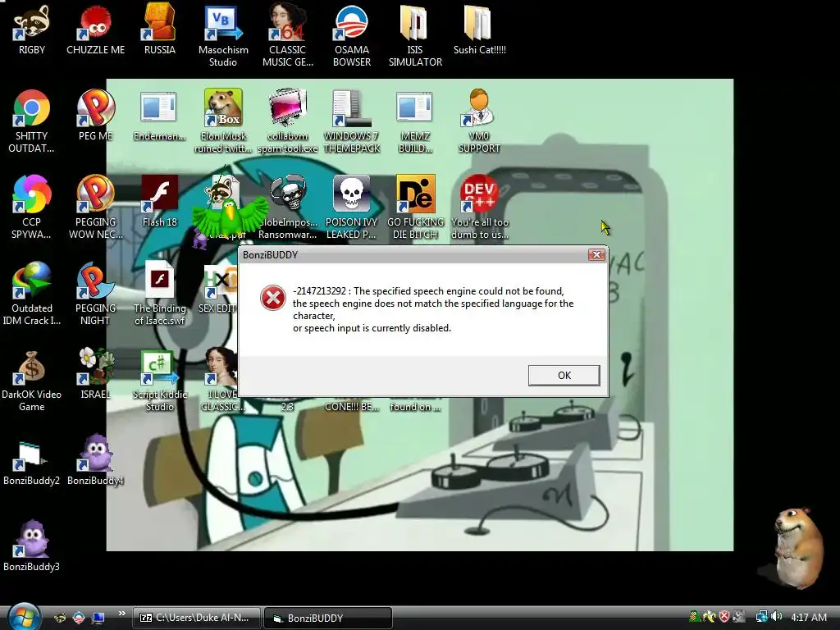
Task: Select the Chrome SHITTY OUTDAT... shortcut
Action: (32, 121)
